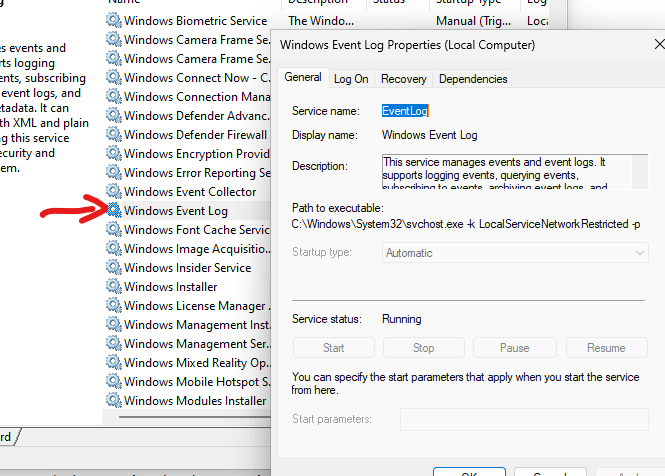Click the gear icon beside Windows Event Collector

pos(114,191)
